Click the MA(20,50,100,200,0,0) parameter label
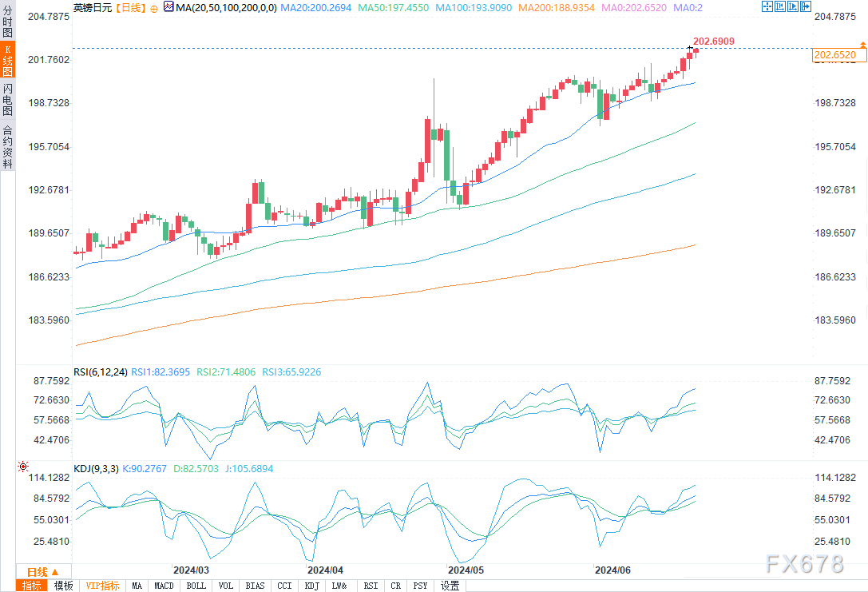Viewport: 868px width, 592px height. click(227, 8)
